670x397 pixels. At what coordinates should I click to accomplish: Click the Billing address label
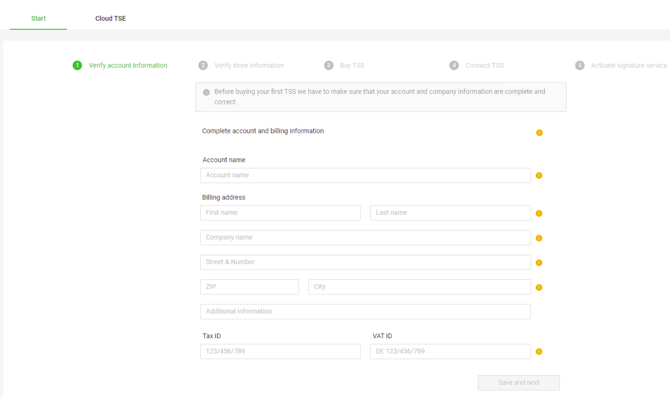(x=223, y=197)
